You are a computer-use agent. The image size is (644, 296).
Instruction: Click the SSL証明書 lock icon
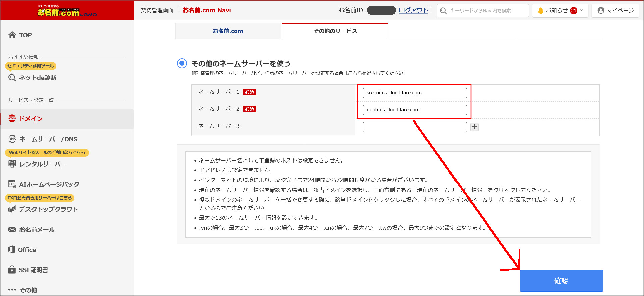point(12,269)
